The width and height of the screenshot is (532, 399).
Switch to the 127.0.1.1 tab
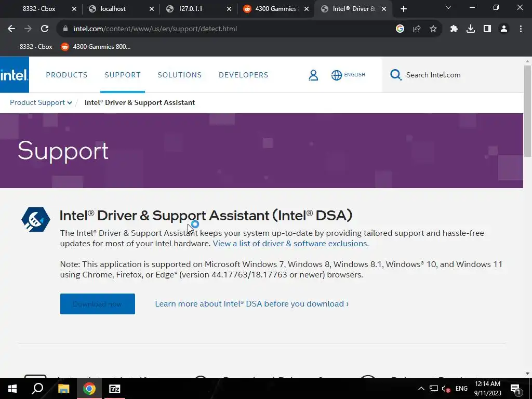tap(190, 9)
